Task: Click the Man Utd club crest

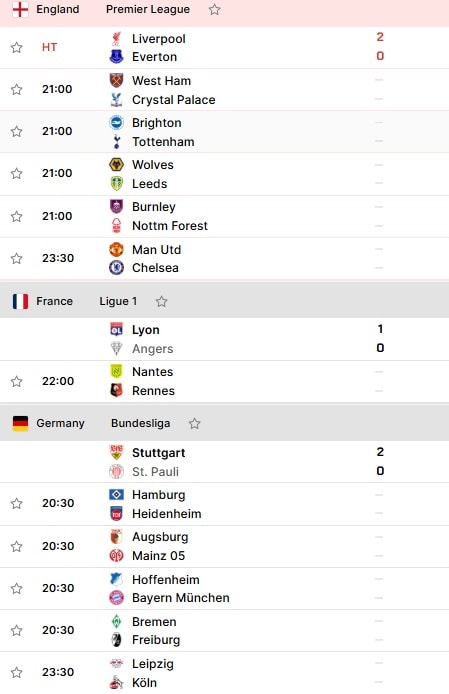Action: [x=116, y=249]
